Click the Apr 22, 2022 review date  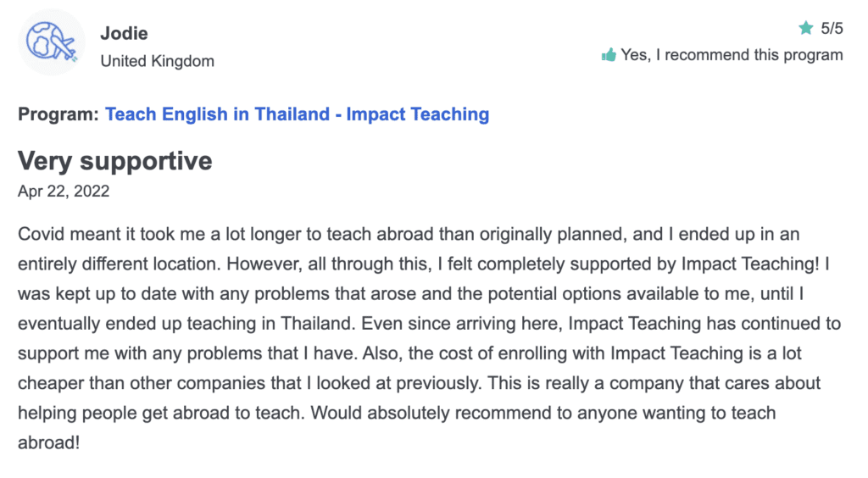click(x=64, y=191)
